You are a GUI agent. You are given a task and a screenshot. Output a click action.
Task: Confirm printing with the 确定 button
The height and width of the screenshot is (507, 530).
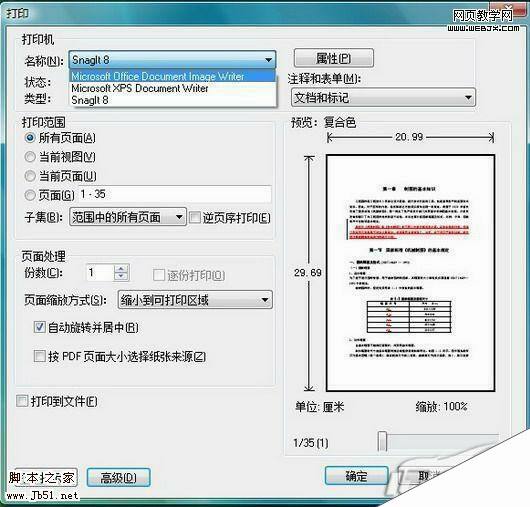pos(356,476)
